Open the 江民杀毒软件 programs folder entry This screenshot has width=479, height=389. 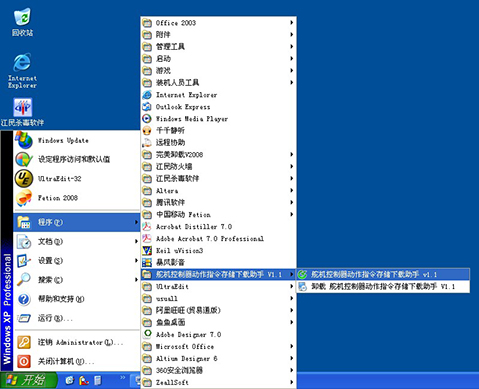(219, 178)
